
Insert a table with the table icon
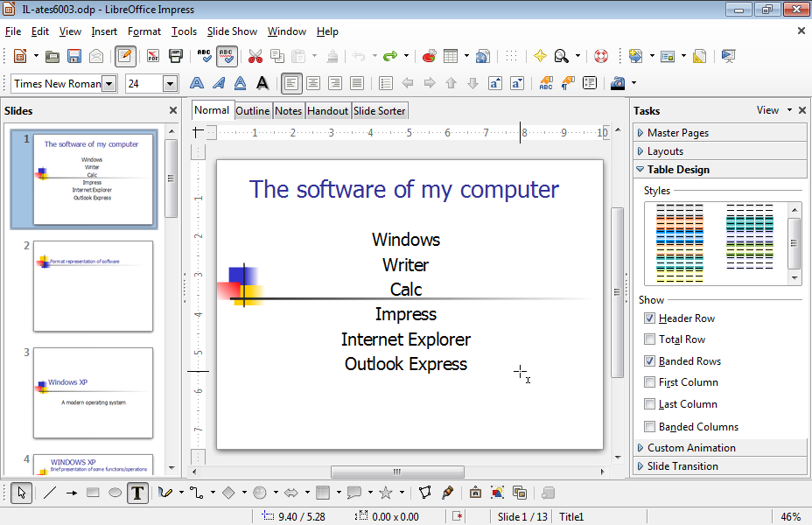(x=451, y=56)
